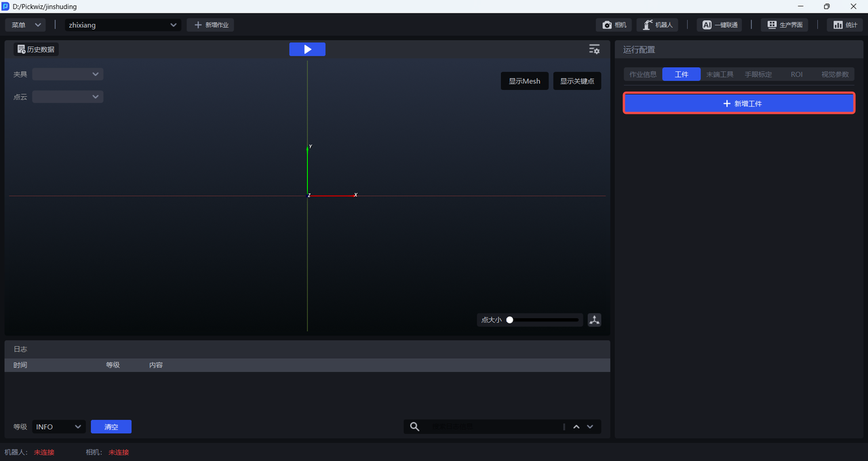Viewport: 868px width, 461px height.
Task: Open the viewport settings list icon
Action: (x=594, y=49)
